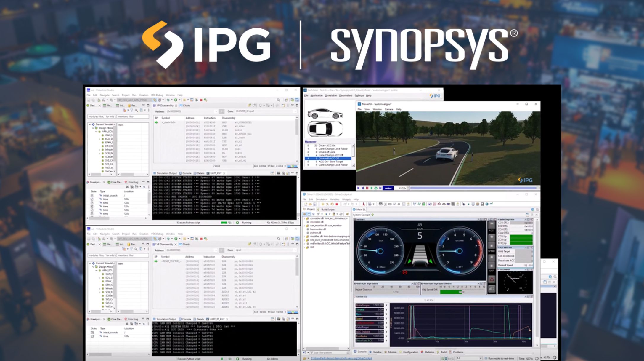
Task: Collapse the ARM_ECU tree node in top window
Action: [97, 132]
